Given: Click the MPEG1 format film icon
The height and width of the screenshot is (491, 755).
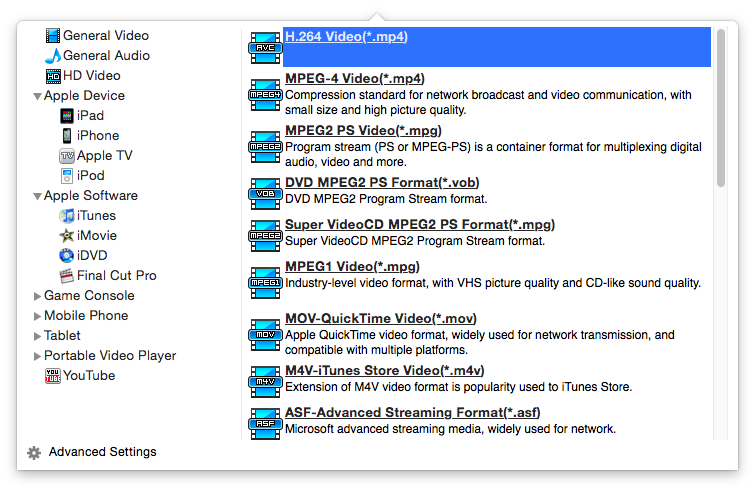Looking at the screenshot, I should (265, 283).
